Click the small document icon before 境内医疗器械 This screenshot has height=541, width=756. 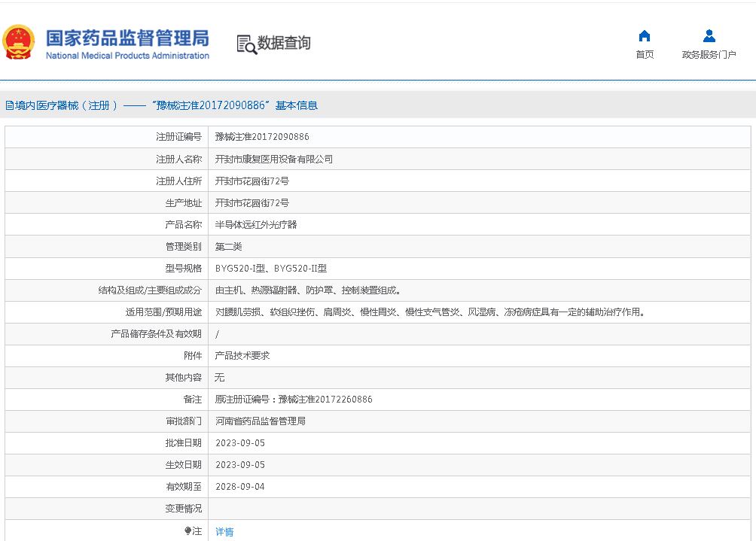9,105
